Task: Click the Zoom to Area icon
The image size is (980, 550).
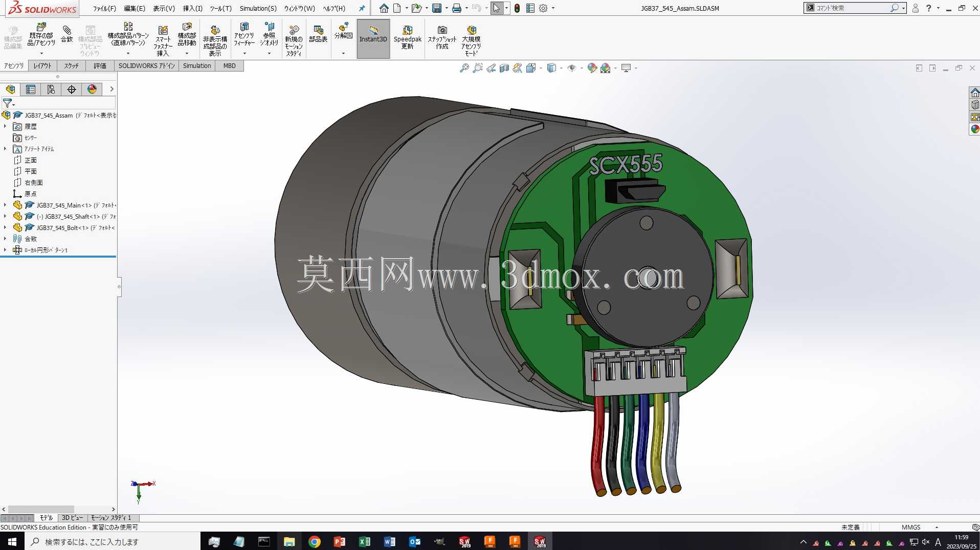Action: click(478, 68)
